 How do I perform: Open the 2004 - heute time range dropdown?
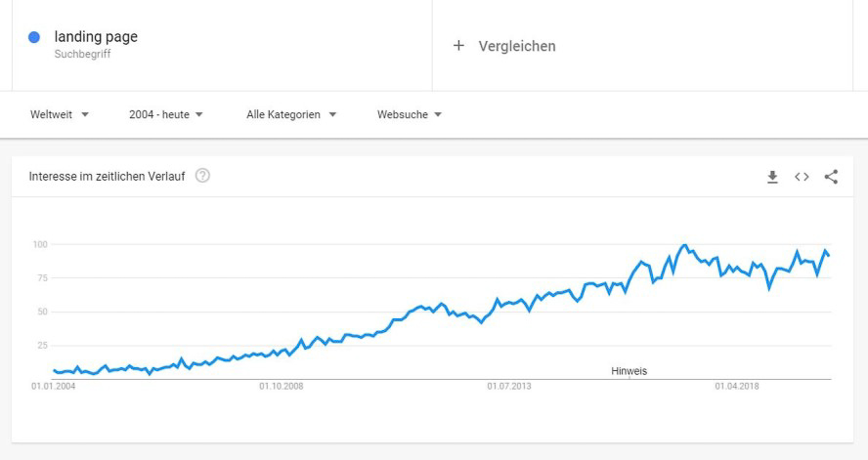[166, 114]
